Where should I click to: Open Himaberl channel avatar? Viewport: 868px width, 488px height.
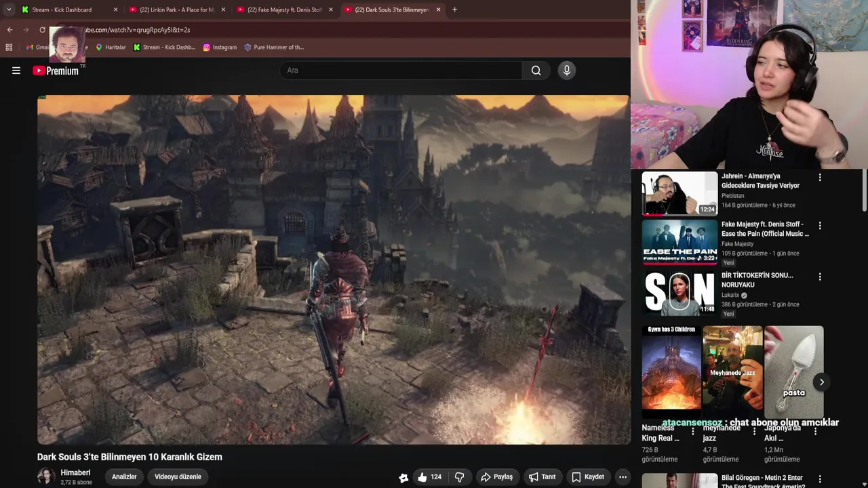[45, 476]
